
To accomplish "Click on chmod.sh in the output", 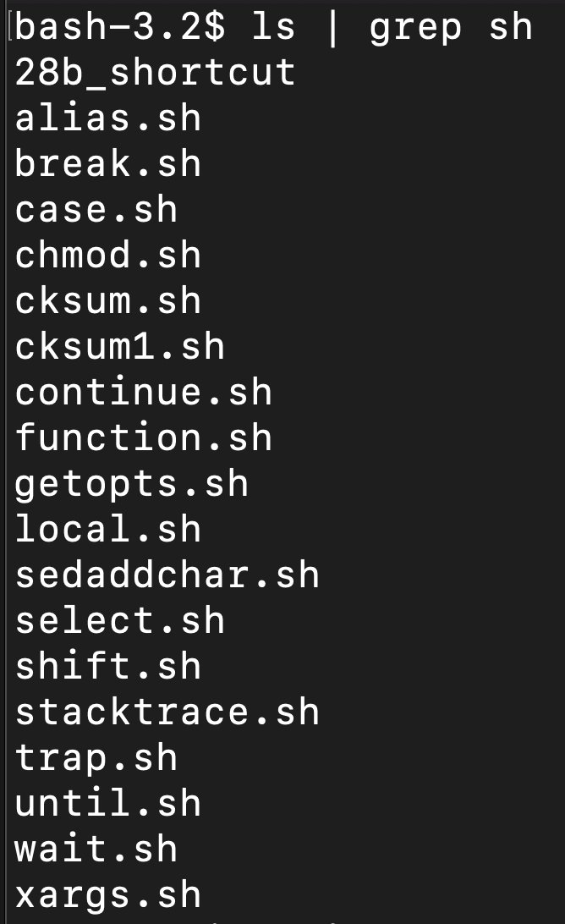I will 107,256.
